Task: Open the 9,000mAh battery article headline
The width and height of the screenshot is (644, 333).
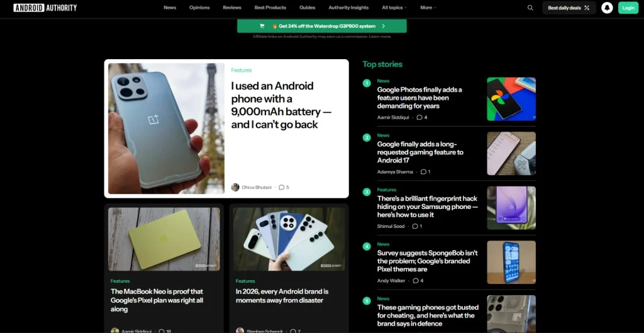Action: (281, 105)
